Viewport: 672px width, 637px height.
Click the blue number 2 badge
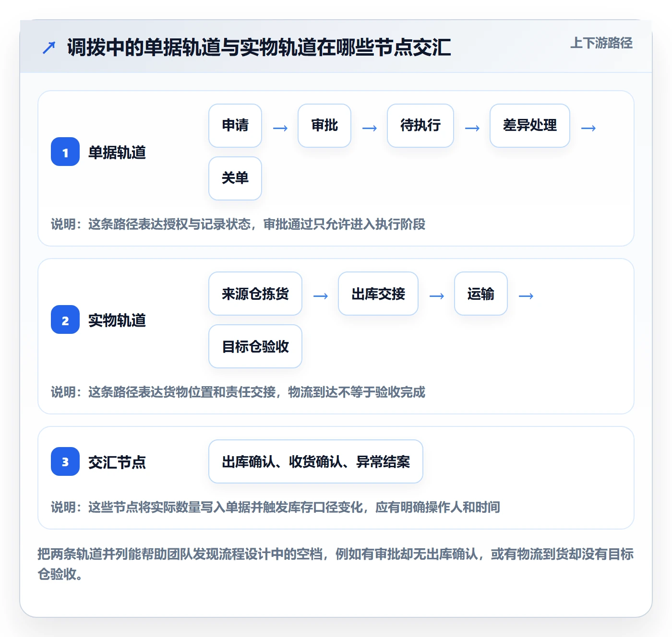pyautogui.click(x=65, y=319)
